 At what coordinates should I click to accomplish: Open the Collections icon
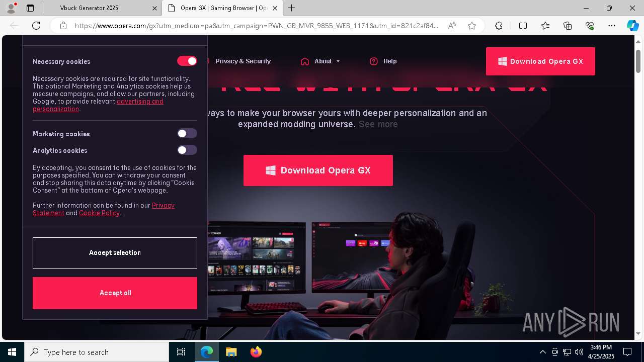(568, 26)
